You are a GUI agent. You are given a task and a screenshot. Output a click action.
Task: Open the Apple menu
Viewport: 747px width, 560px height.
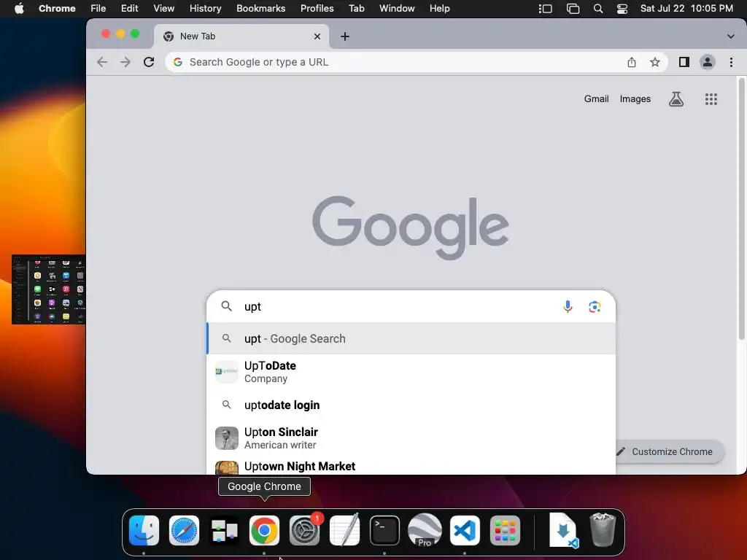[19, 9]
